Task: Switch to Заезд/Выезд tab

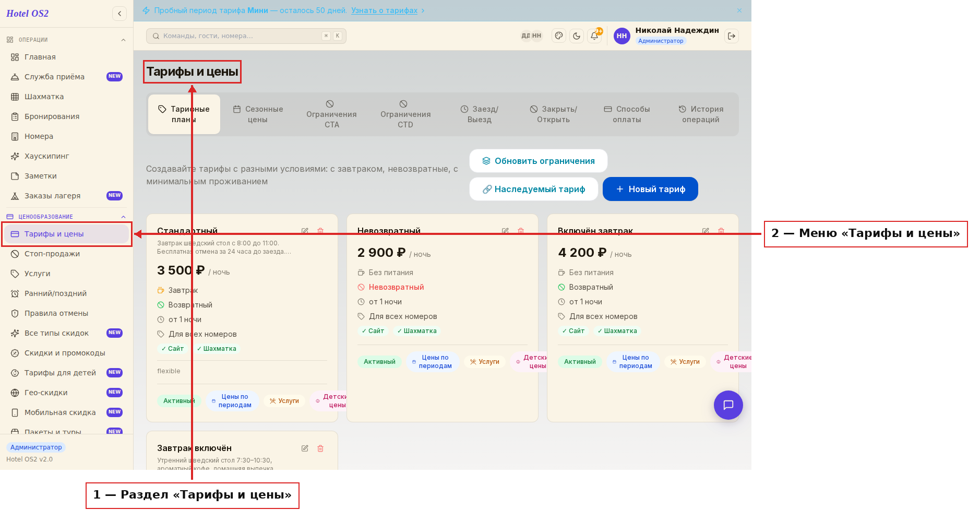Action: [x=480, y=114]
